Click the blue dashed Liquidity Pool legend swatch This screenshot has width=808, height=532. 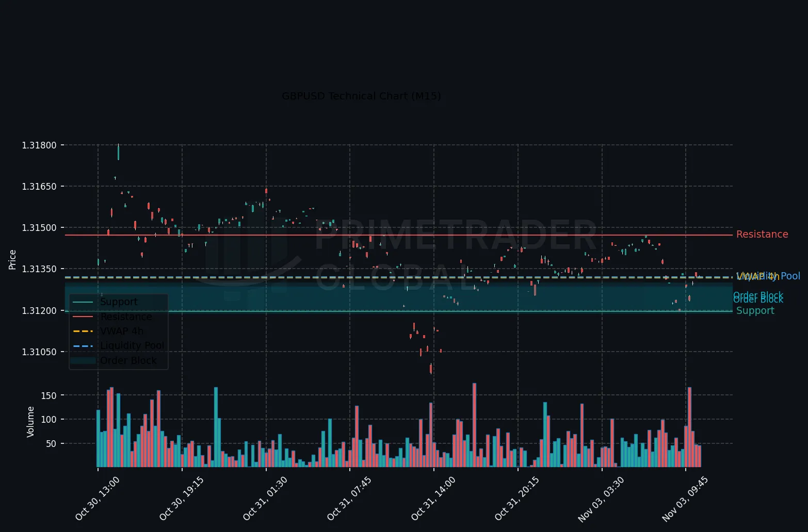(x=83, y=345)
